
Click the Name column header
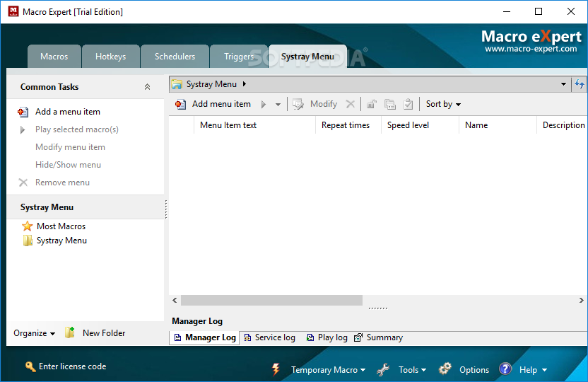[x=498, y=125]
